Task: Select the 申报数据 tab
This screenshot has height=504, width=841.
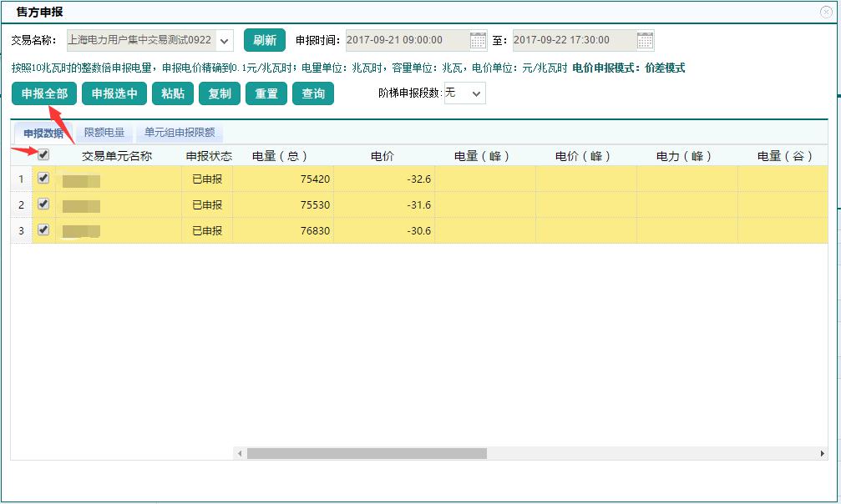Action: (x=43, y=133)
